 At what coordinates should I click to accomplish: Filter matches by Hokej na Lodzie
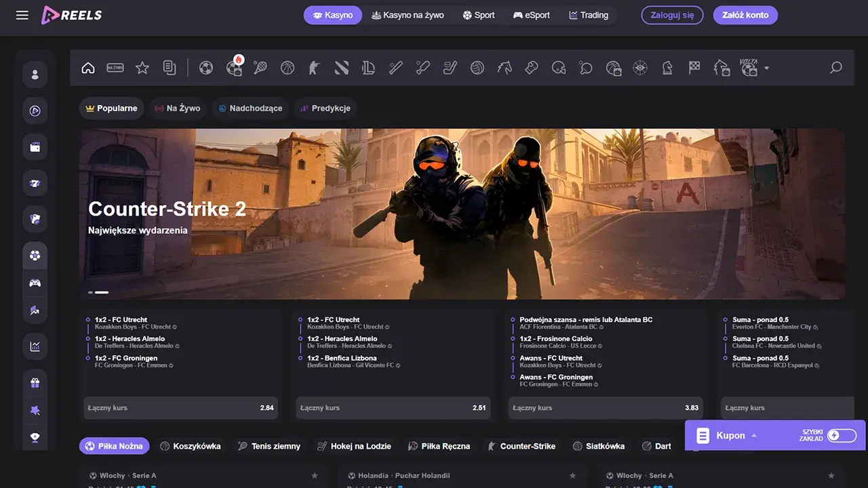tap(355, 446)
